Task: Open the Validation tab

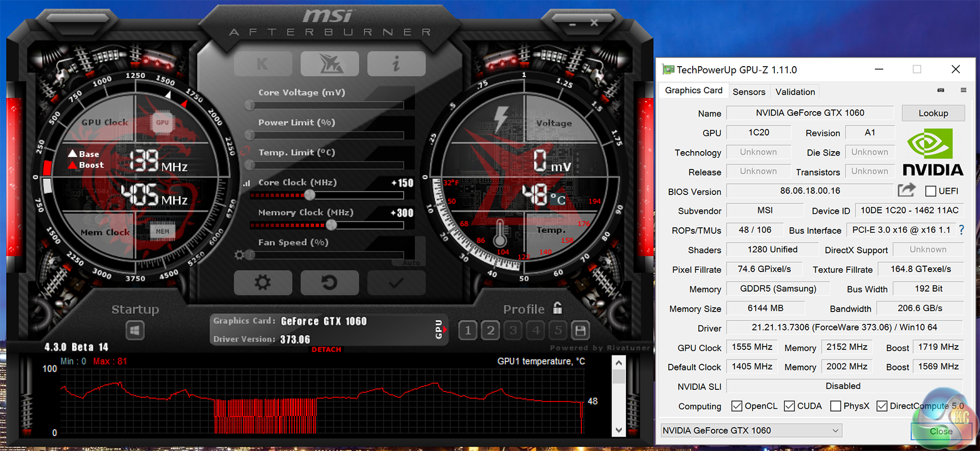Action: click(795, 92)
